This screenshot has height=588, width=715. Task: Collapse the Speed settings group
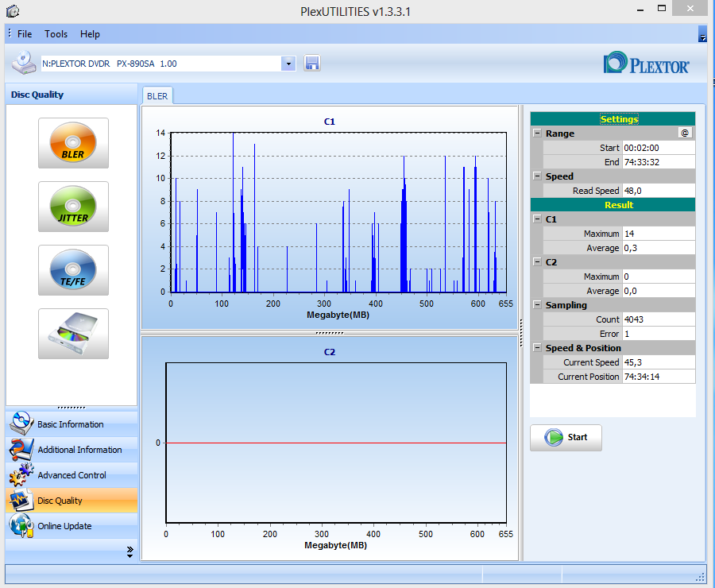[537, 176]
